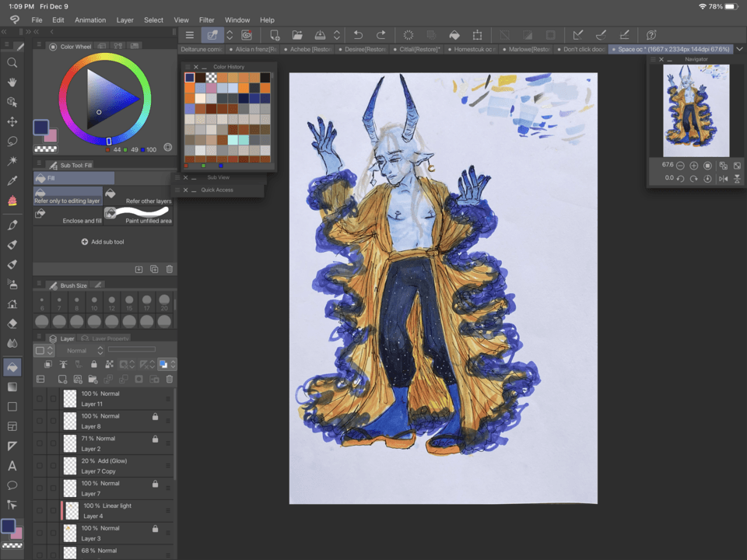The image size is (747, 560).
Task: Open the Color Wheel panel menu
Action: pos(39,46)
